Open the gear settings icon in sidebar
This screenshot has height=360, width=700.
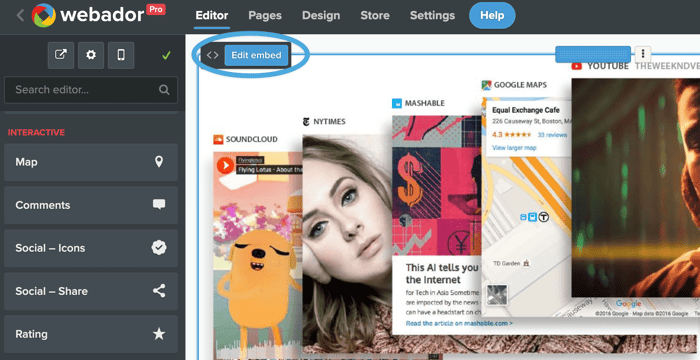pos(91,55)
